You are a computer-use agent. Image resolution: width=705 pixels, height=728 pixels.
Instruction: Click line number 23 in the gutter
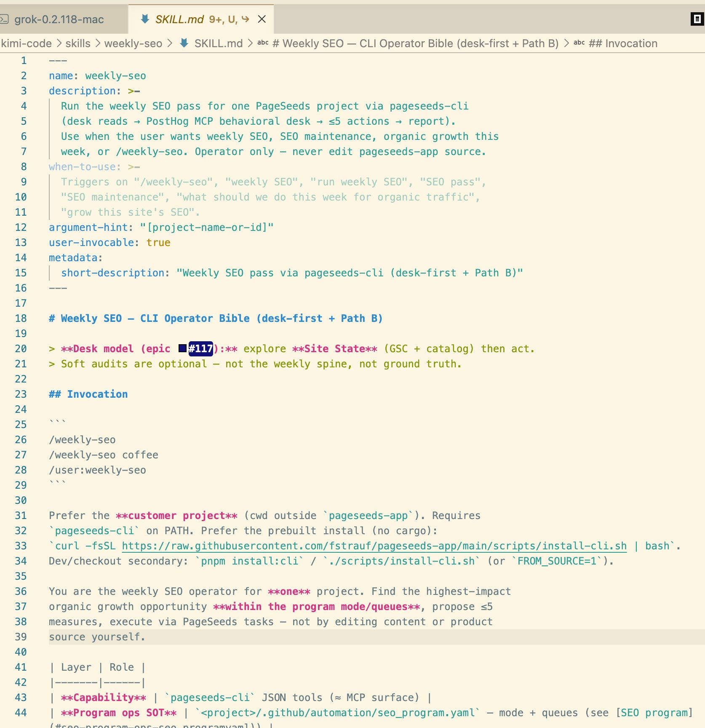pos(21,394)
